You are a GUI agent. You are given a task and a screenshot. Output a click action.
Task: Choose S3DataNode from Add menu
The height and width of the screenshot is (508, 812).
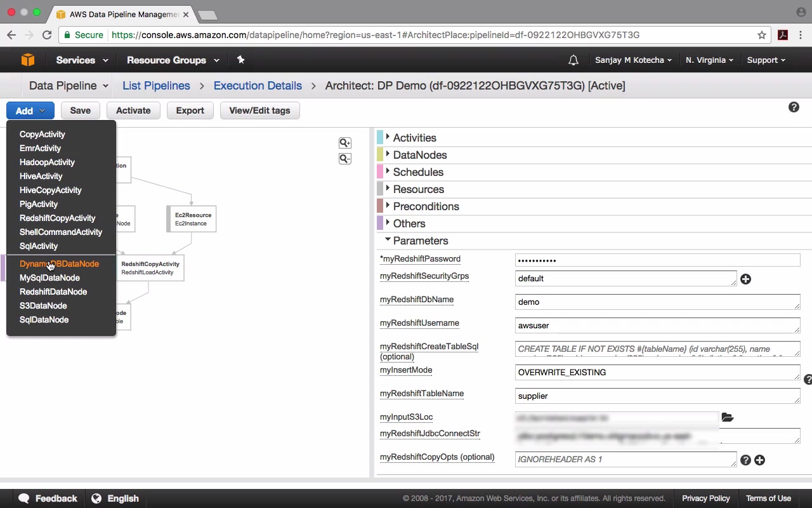[43, 305]
